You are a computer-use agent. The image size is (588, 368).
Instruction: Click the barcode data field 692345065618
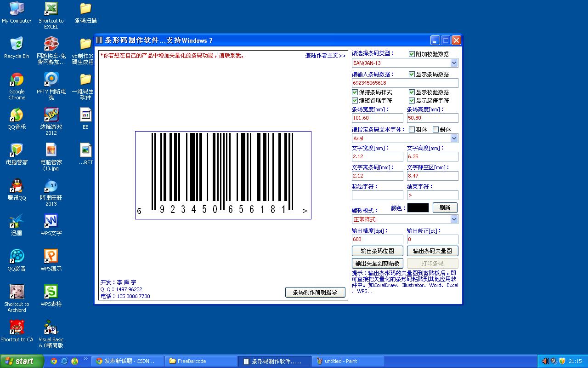(x=405, y=83)
